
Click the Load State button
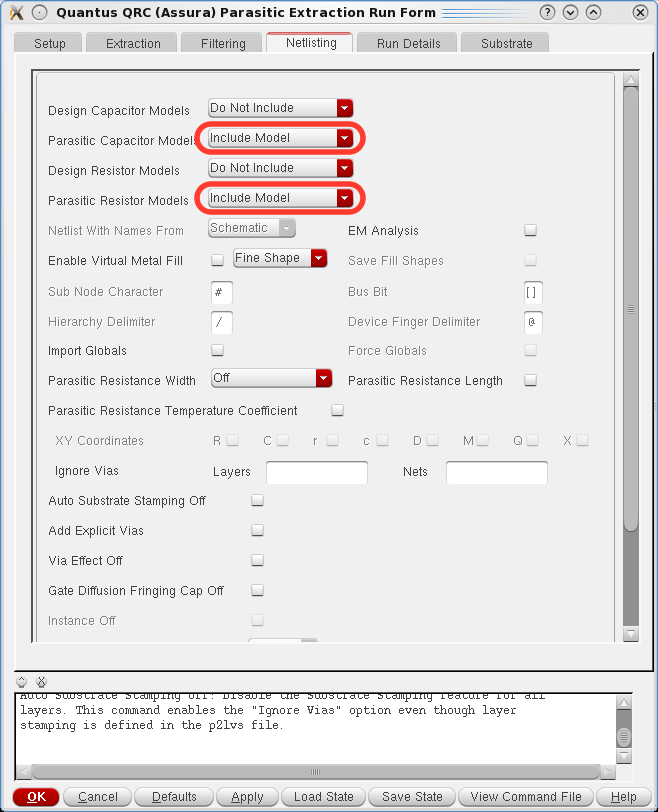pos(324,796)
